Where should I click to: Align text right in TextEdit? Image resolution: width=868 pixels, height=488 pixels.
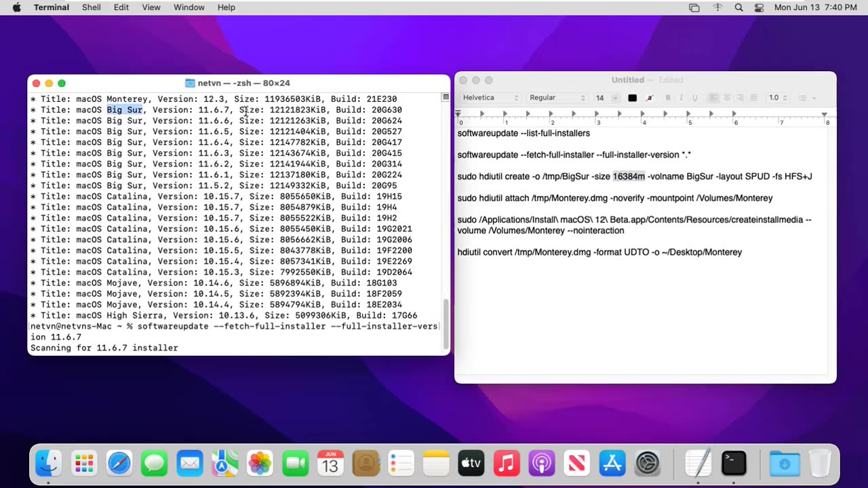click(x=740, y=98)
